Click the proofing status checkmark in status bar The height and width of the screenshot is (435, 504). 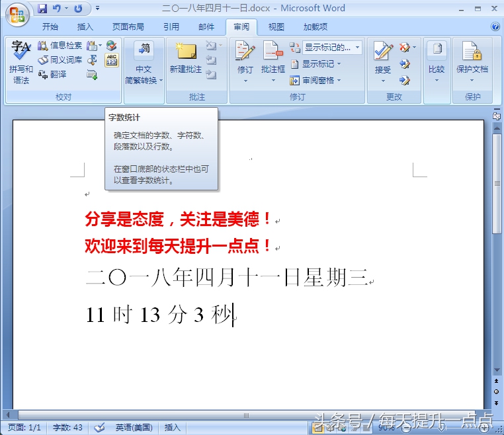[x=99, y=428]
